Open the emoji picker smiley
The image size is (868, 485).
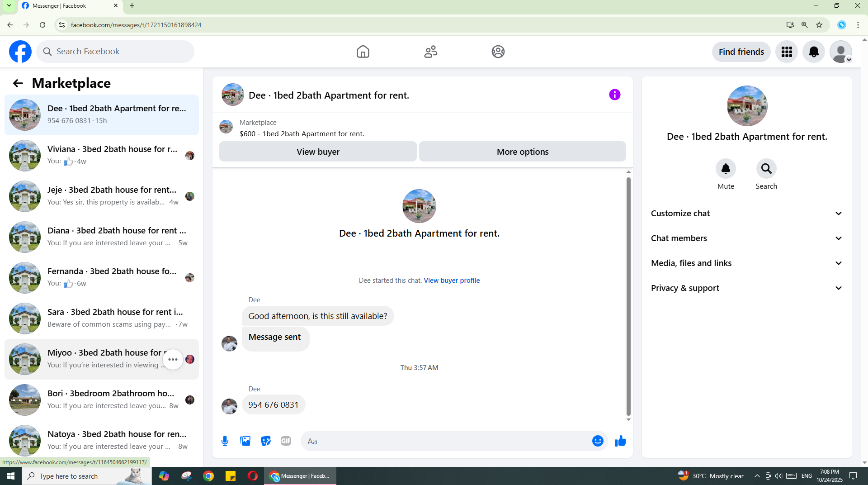click(598, 441)
